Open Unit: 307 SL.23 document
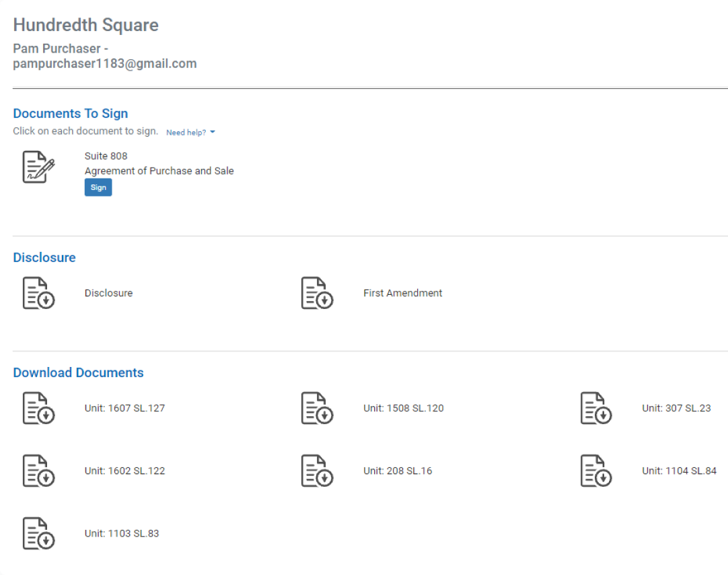 tap(676, 408)
